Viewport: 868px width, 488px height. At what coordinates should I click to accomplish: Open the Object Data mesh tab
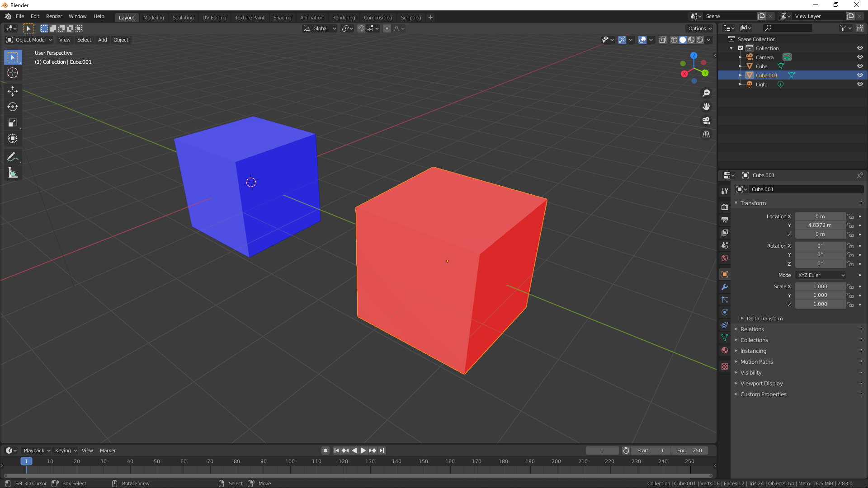(725, 338)
